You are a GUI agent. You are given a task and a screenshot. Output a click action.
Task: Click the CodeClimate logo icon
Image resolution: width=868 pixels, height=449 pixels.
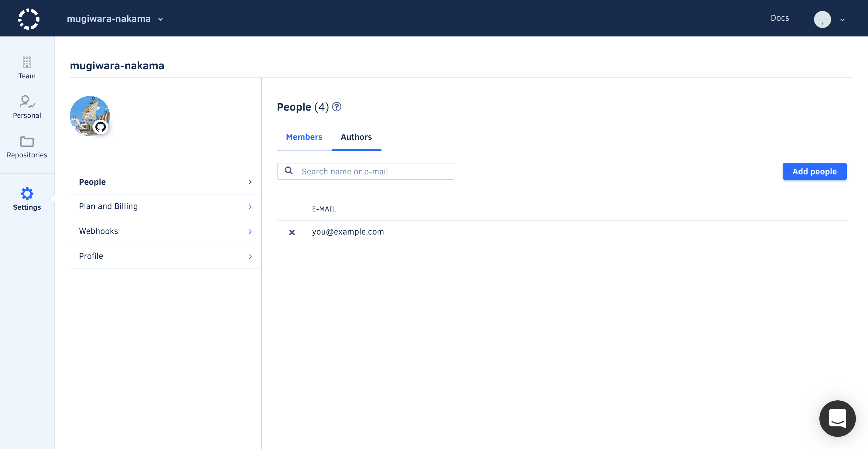tap(29, 19)
